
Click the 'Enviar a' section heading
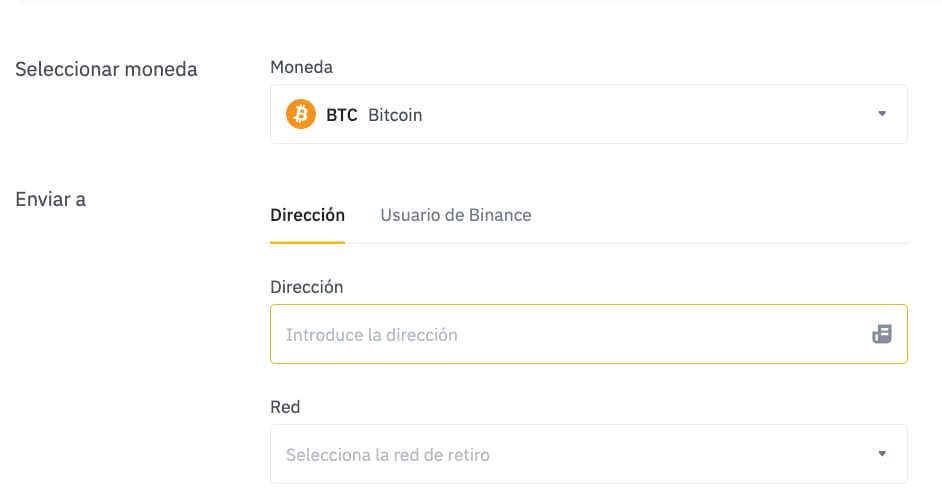(50, 199)
